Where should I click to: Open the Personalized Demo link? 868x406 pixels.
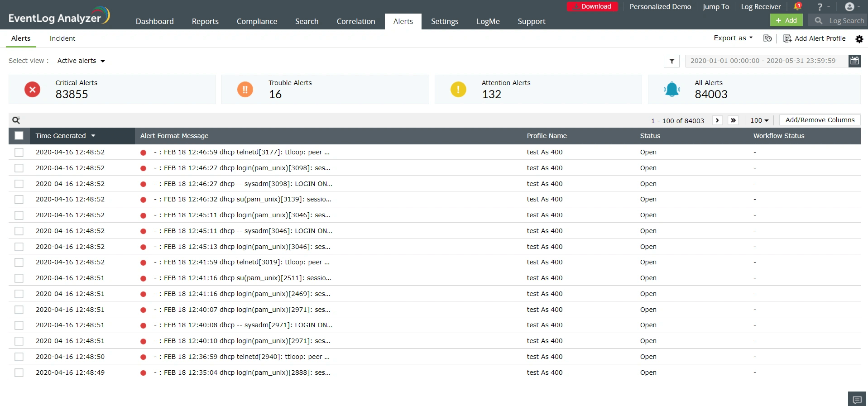(x=660, y=7)
